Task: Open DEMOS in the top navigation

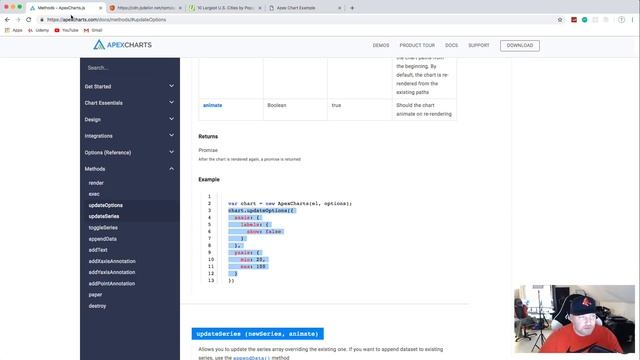Action: tap(381, 45)
